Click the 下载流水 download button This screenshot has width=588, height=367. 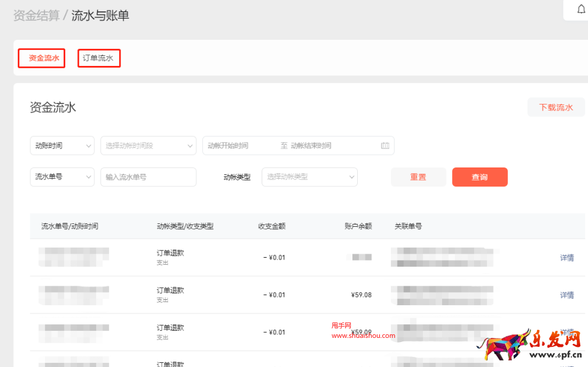556,107
